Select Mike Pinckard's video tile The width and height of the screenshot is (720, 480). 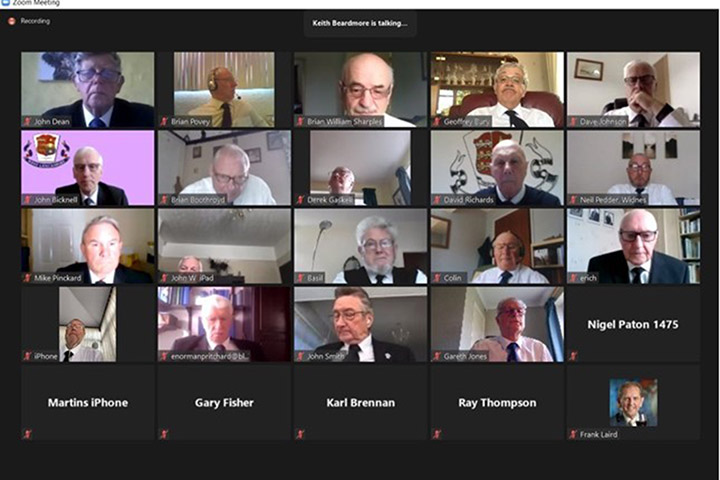click(x=88, y=246)
